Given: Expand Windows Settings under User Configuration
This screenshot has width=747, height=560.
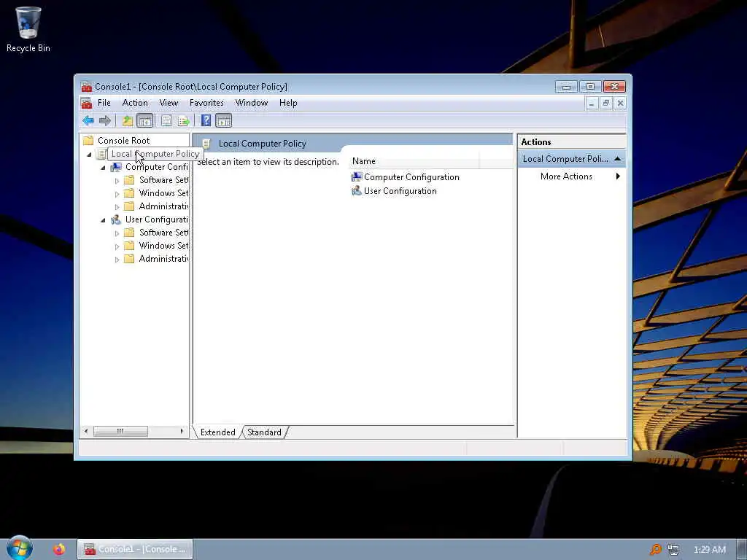Looking at the screenshot, I should (117, 246).
